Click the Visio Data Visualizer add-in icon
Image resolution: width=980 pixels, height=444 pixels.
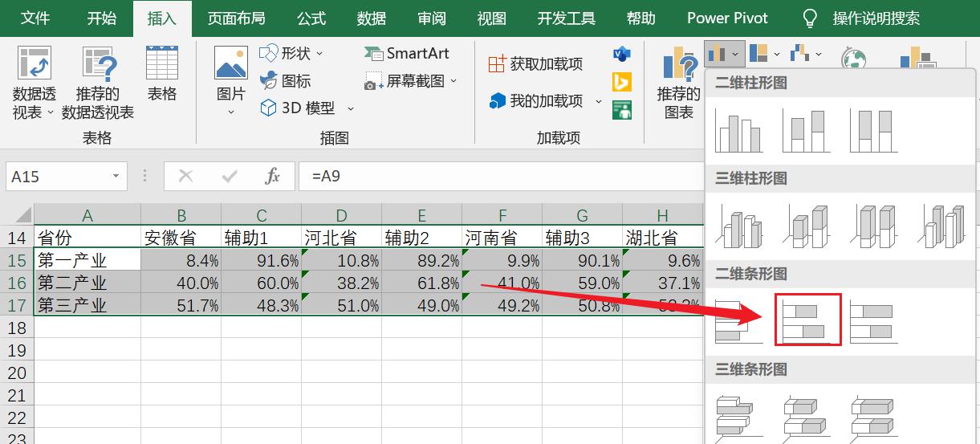pyautogui.click(x=622, y=55)
